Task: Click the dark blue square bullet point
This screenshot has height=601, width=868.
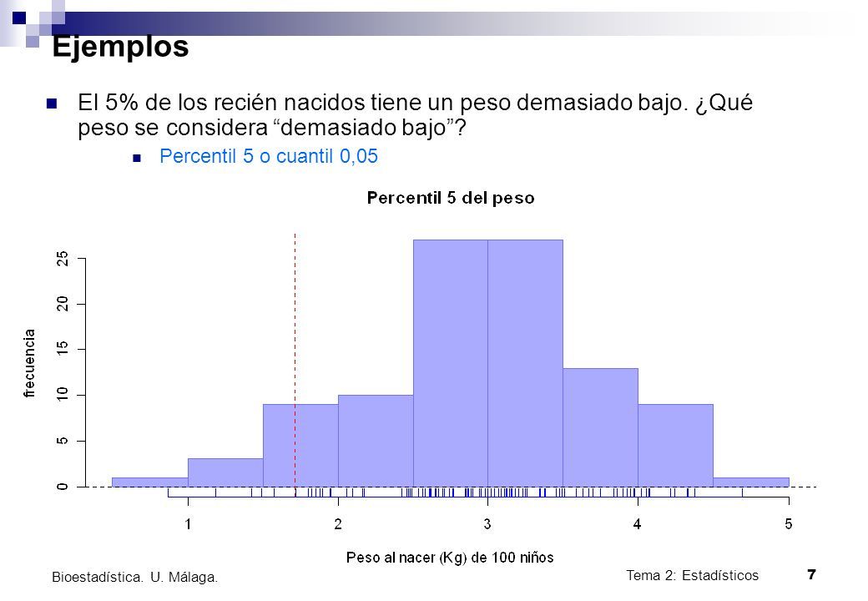Action: [x=52, y=103]
